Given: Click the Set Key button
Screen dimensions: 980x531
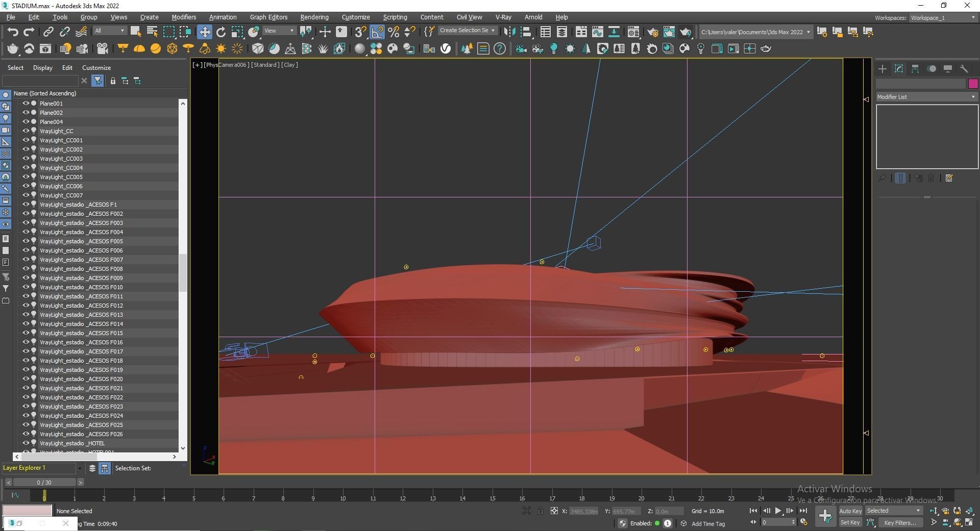Looking at the screenshot, I should (850, 522).
